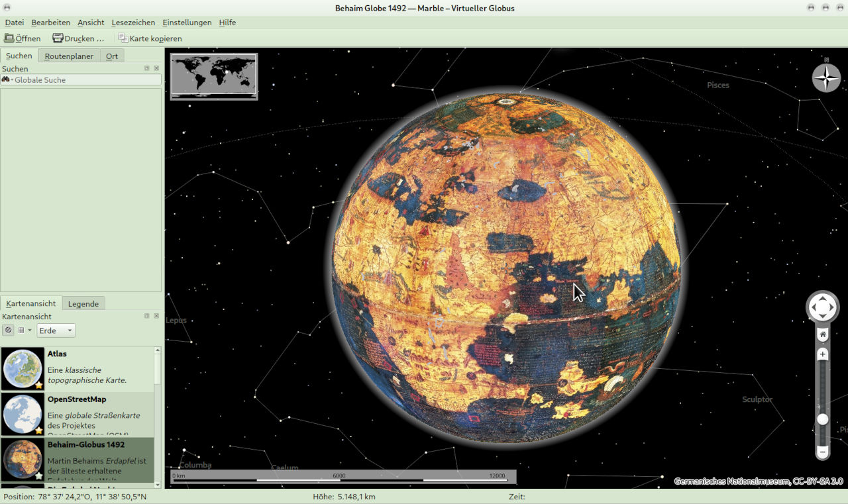Toggle favorite star on Atlas map
848x504 pixels.
tap(38, 385)
